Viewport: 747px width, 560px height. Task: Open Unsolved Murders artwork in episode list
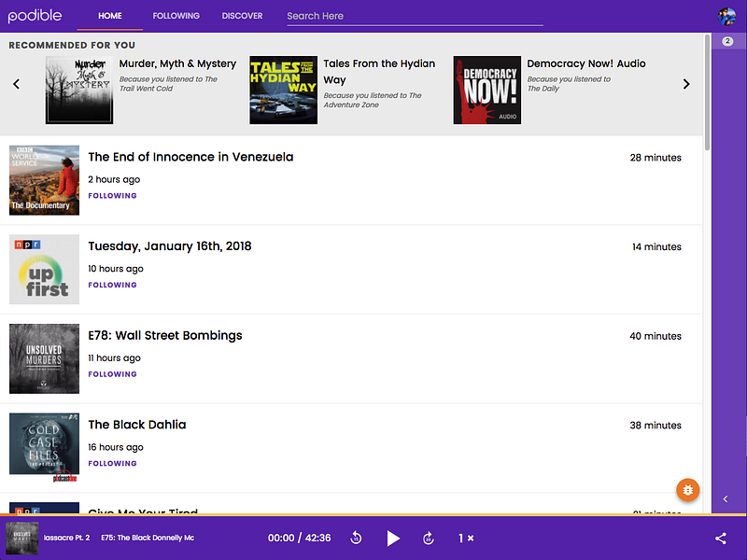point(44,358)
